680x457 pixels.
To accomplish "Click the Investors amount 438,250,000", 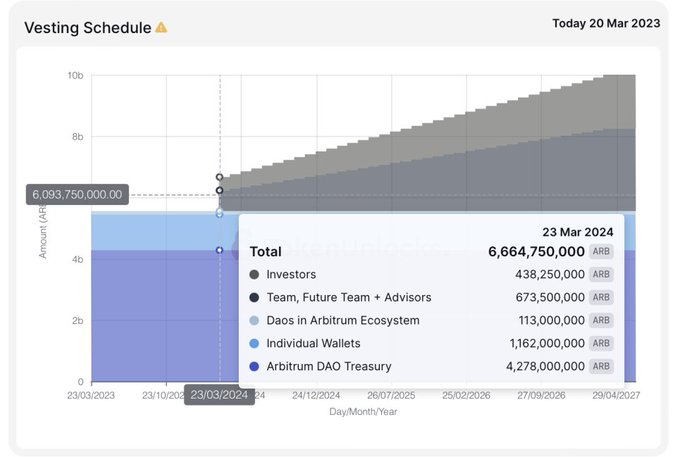I will (550, 274).
